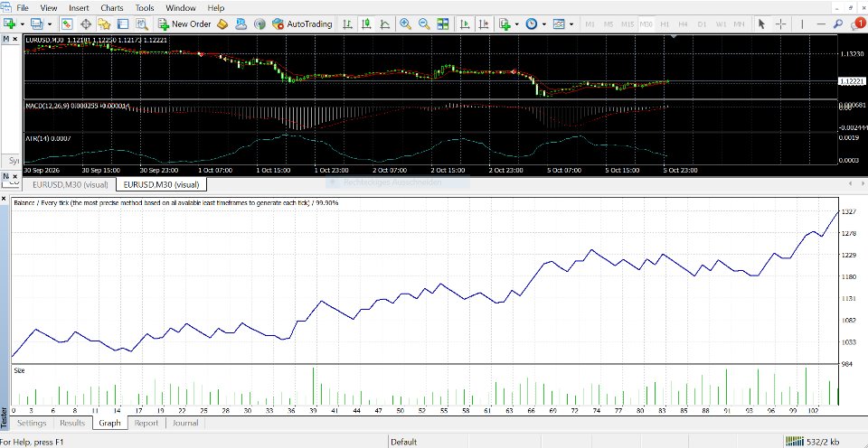868x448 pixels.
Task: Toggle the Terminal panel icon
Action: click(123, 23)
